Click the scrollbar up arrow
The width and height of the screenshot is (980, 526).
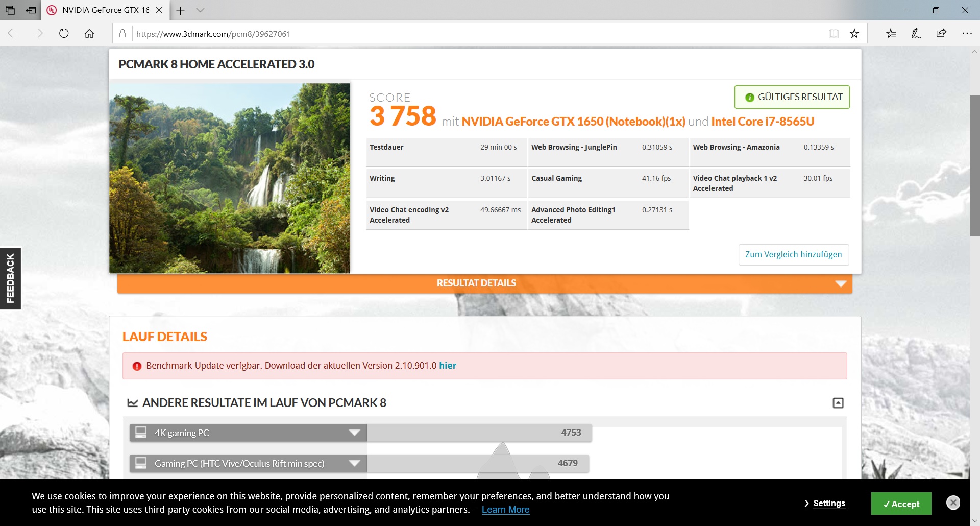pos(974,52)
